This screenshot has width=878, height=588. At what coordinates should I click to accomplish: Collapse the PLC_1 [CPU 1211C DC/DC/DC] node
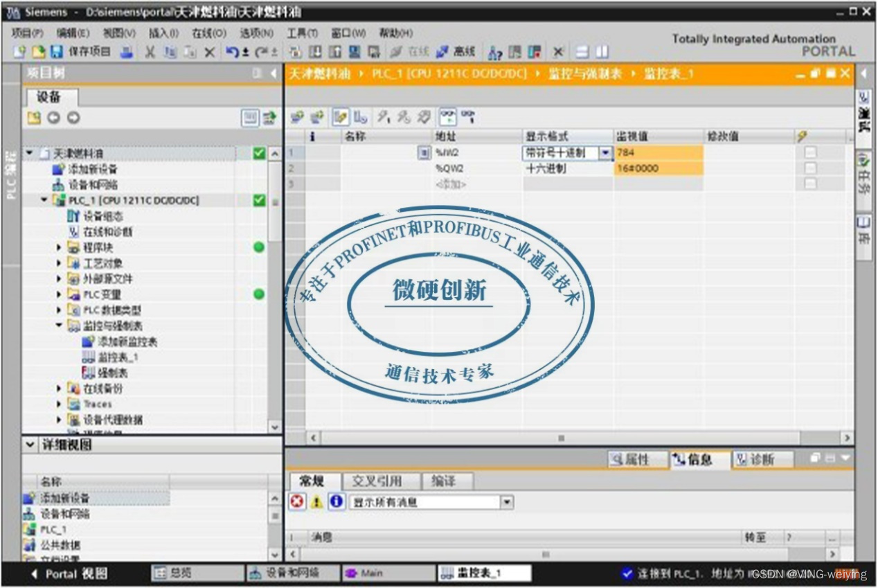[x=45, y=200]
